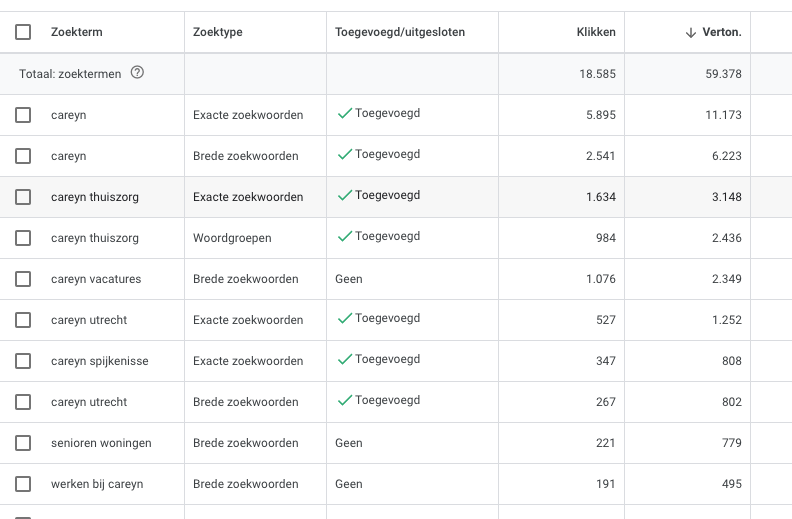Sort by the Zoektype column header
This screenshot has width=792, height=519.
pos(218,32)
